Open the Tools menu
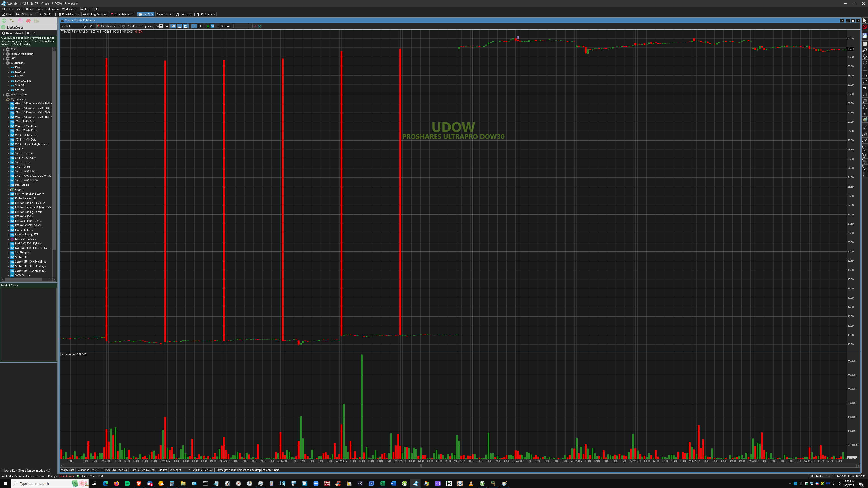This screenshot has height=488, width=868. click(x=40, y=9)
